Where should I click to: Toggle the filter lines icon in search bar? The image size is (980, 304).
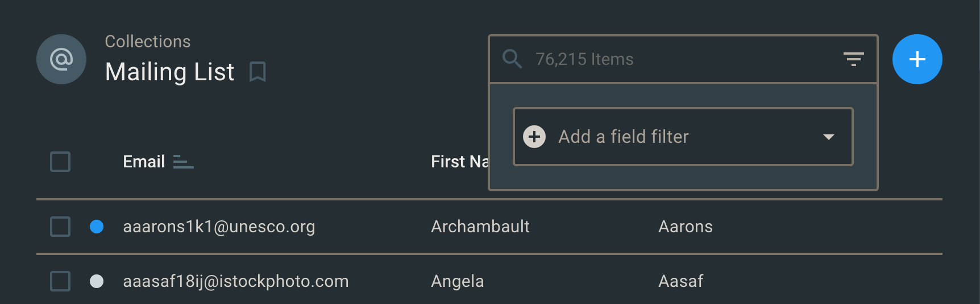pos(853,59)
